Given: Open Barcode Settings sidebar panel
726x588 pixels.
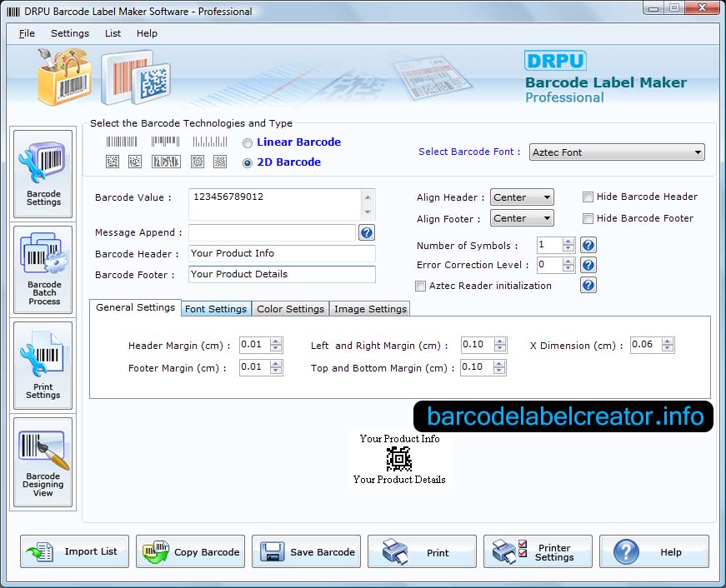Looking at the screenshot, I should [x=43, y=174].
